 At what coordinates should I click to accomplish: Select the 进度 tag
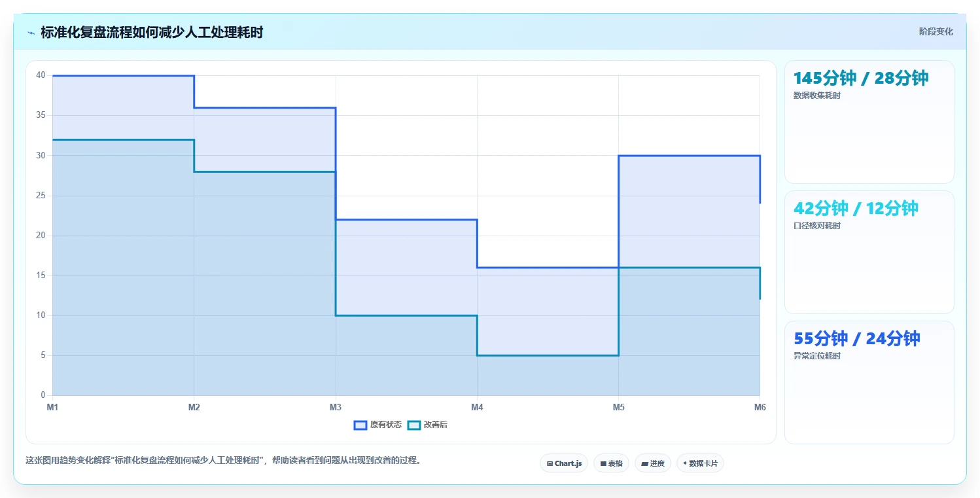(x=653, y=463)
